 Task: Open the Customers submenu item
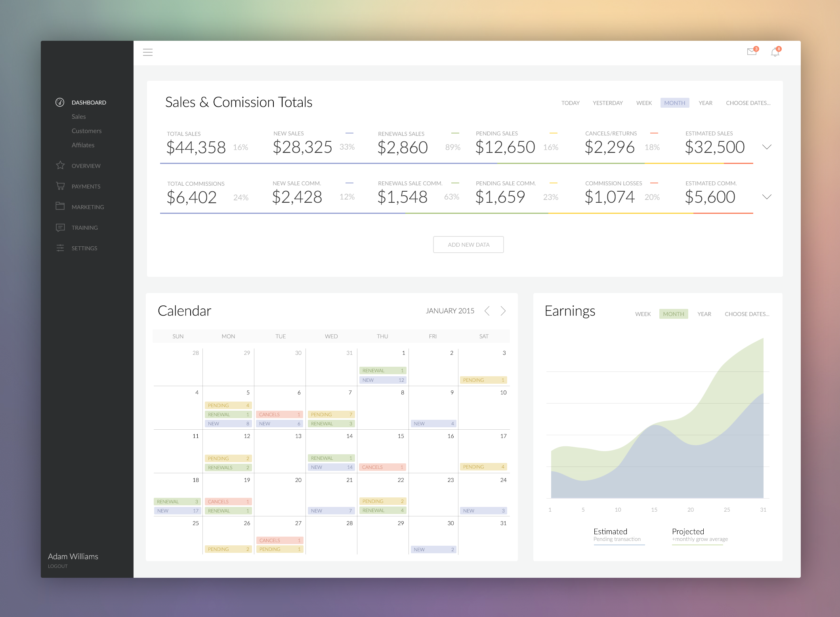[86, 131]
